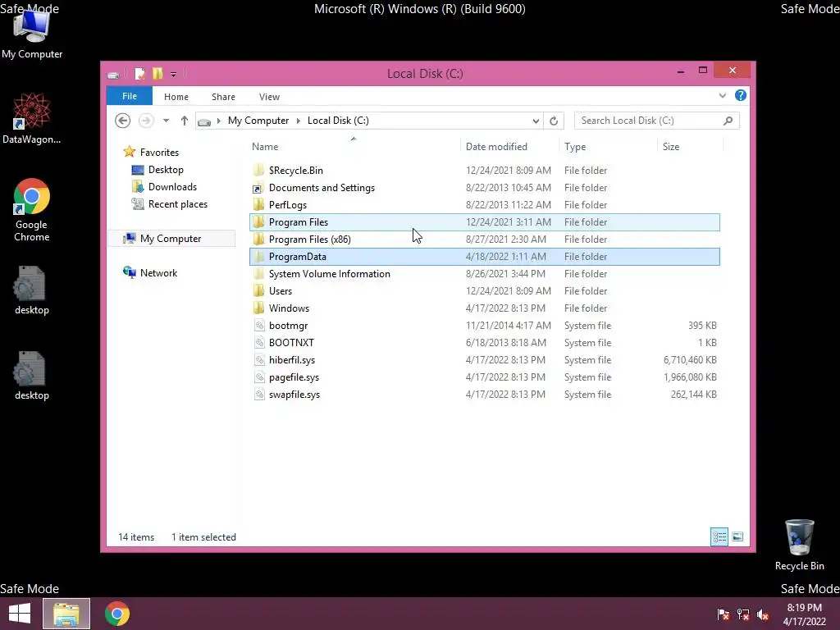Select Program Files (x86) folder icon

tap(258, 239)
